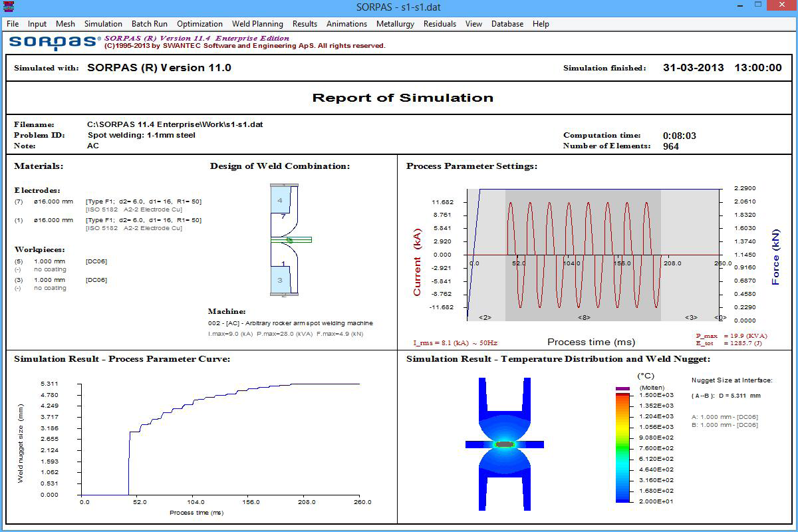This screenshot has height=532, width=798.
Task: Open the View menu
Action: point(473,23)
